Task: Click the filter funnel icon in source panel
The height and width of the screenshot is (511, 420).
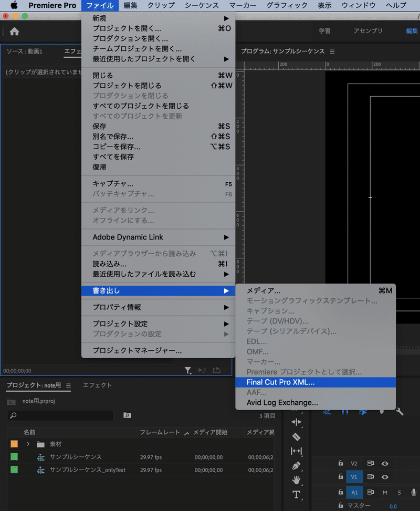Action: (188, 370)
